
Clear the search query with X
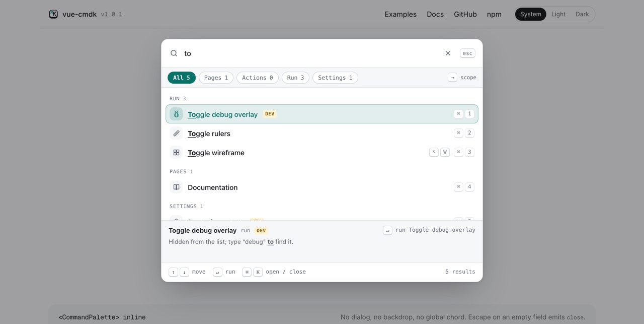pos(448,53)
